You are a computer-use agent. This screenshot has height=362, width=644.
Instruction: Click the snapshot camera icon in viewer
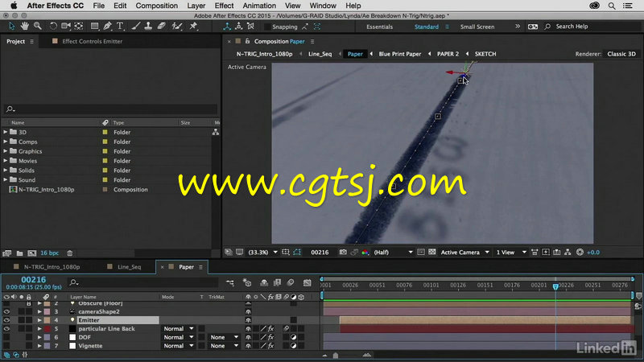343,252
